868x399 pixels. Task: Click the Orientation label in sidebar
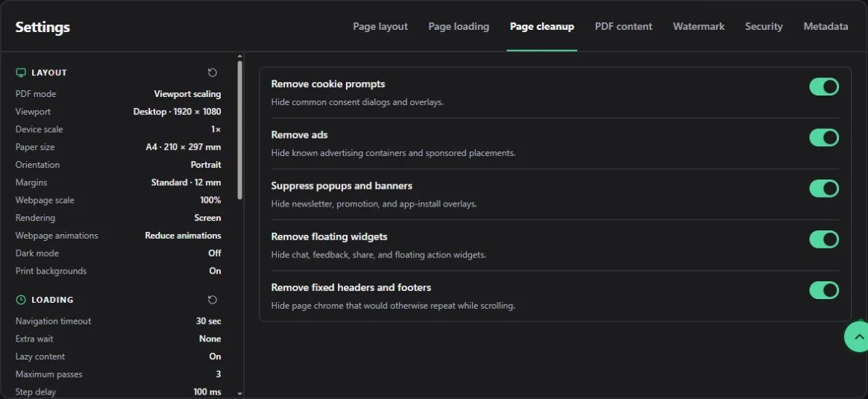[x=37, y=165]
